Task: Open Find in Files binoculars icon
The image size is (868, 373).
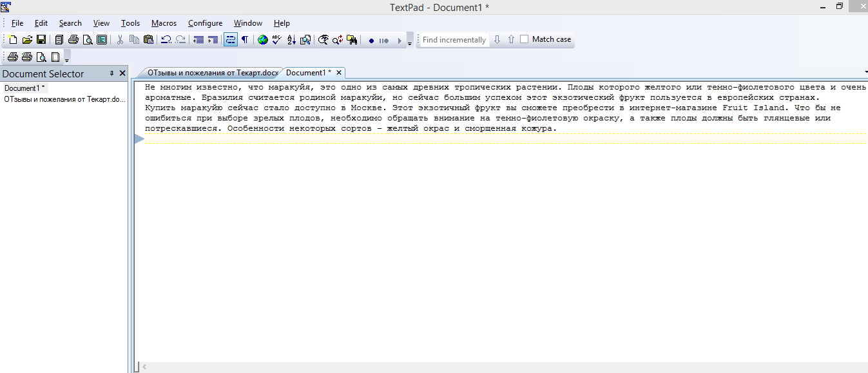Action: point(352,40)
